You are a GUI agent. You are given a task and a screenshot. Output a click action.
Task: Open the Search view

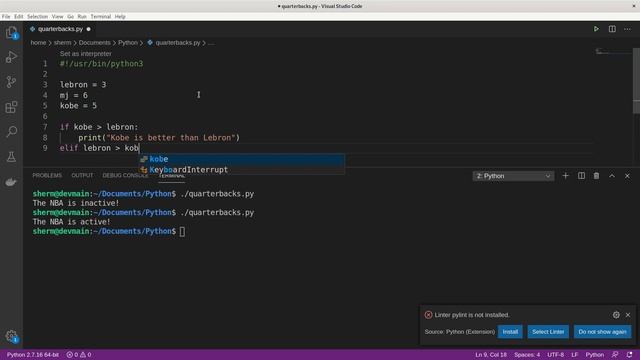pos(11,132)
